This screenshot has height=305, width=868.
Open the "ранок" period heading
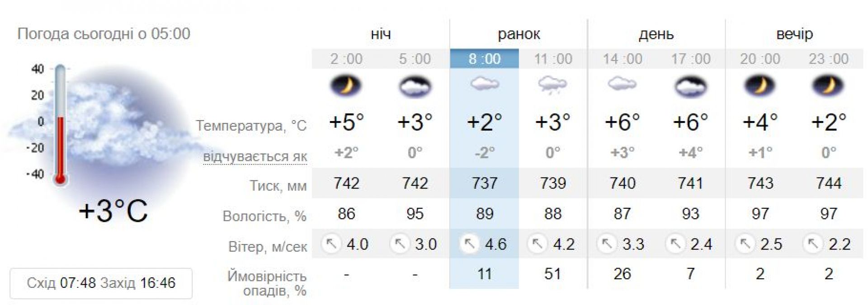pyautogui.click(x=519, y=34)
